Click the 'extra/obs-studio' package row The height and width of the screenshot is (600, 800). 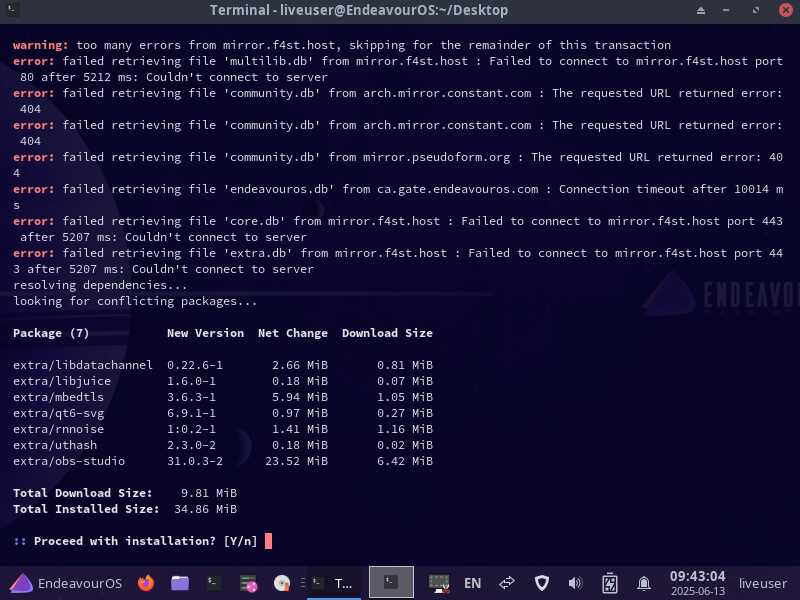coord(223,461)
